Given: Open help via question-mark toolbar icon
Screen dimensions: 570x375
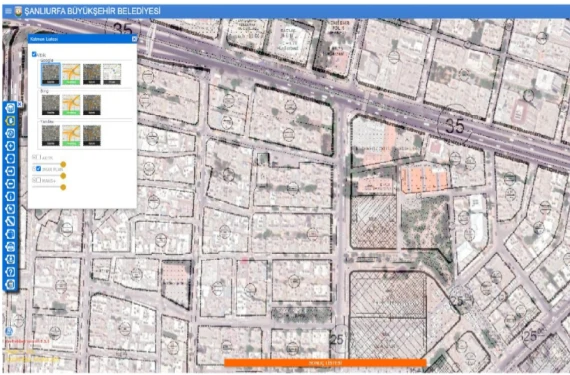Looking at the screenshot, I should (10, 272).
